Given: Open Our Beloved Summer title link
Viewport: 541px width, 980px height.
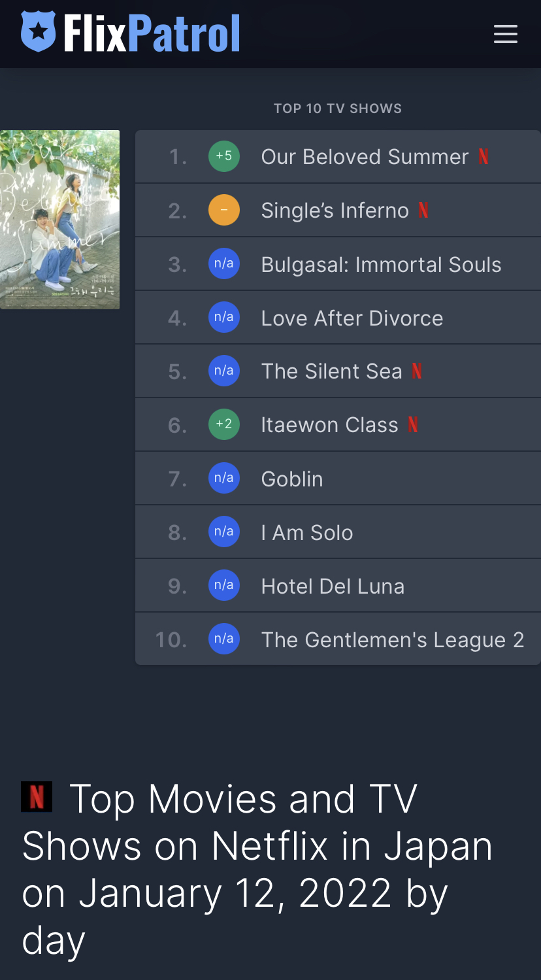Looking at the screenshot, I should click(365, 157).
